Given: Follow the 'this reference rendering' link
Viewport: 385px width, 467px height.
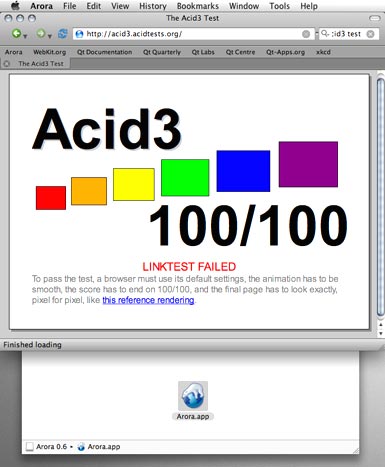Looking at the screenshot, I should 148,300.
